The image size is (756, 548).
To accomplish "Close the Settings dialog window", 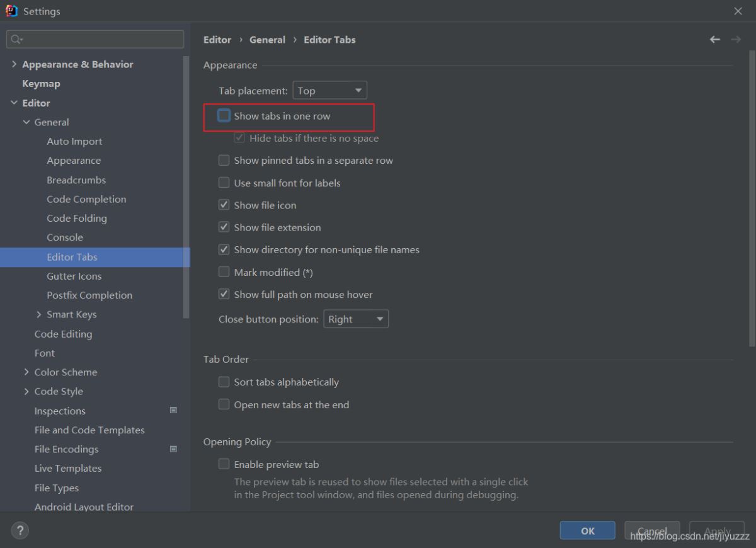I will coord(738,11).
